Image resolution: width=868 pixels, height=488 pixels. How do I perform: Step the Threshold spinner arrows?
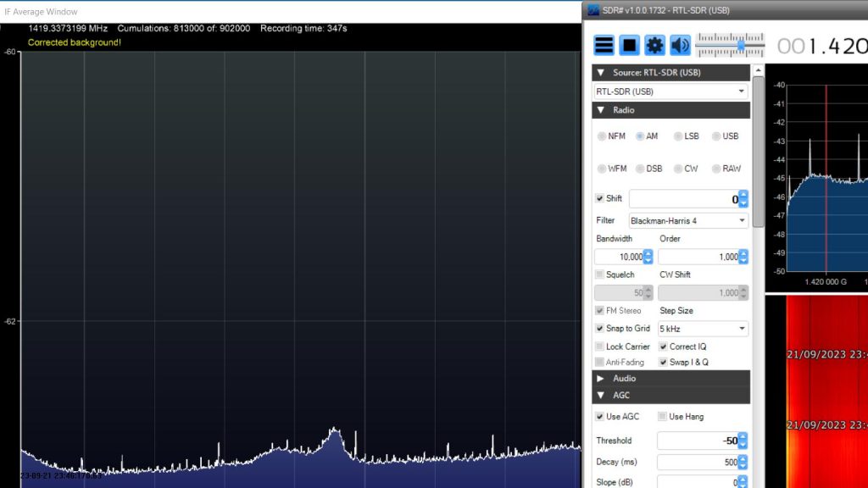click(x=743, y=441)
